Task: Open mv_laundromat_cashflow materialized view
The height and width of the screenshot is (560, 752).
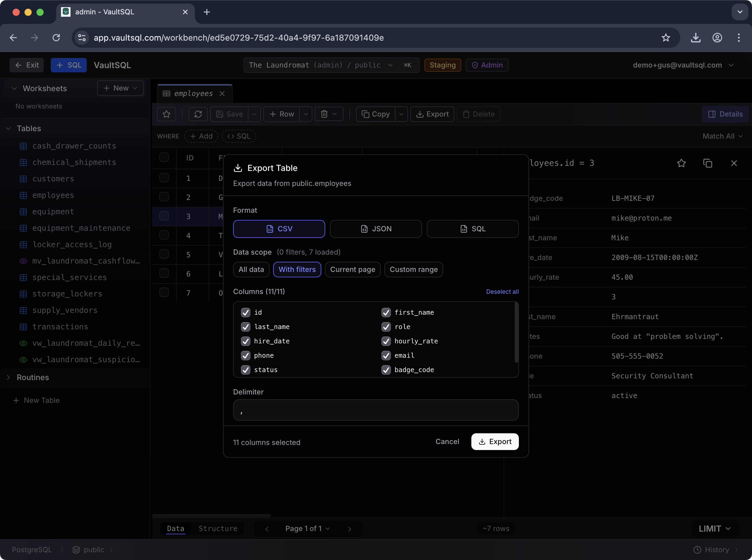Action: 86,261
